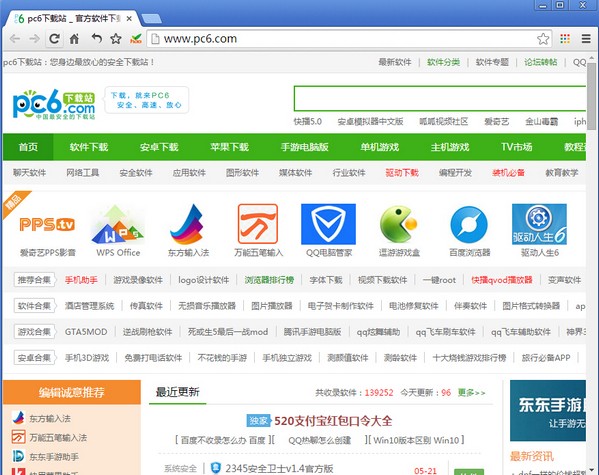Open the 聊天软件 category link
Screen dimensions: 599x475
(x=29, y=173)
